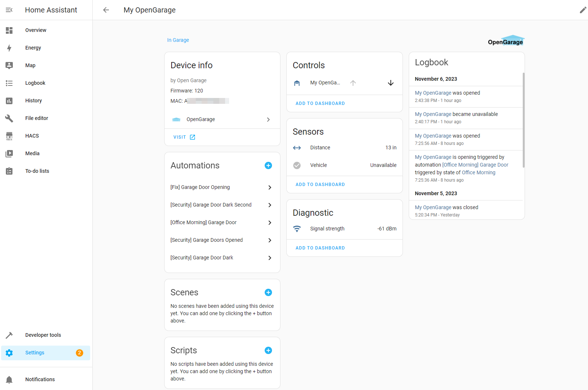Click the Signal strength wifi icon
Screen dimensions: 588x390
(x=297, y=229)
